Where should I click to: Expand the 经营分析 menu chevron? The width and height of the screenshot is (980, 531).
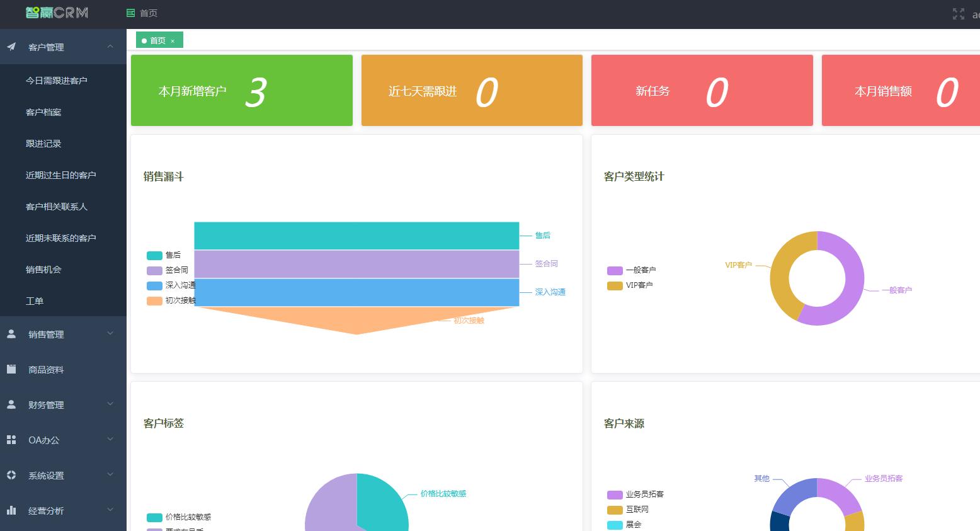click(110, 510)
